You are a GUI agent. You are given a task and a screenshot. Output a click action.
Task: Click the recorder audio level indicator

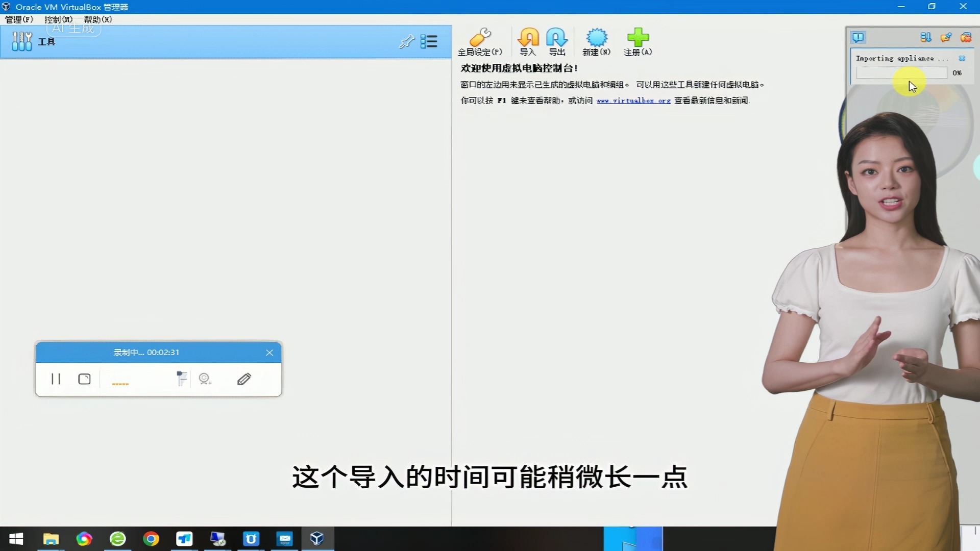click(x=120, y=383)
